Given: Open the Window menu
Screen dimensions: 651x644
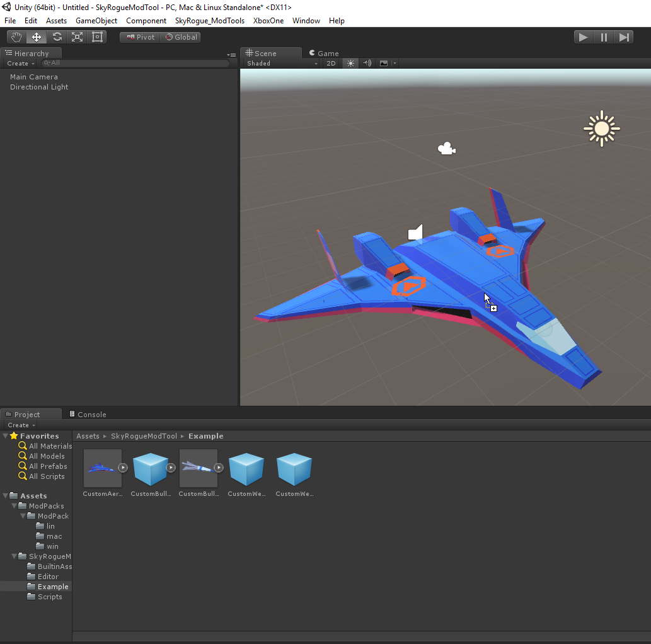Looking at the screenshot, I should click(306, 21).
